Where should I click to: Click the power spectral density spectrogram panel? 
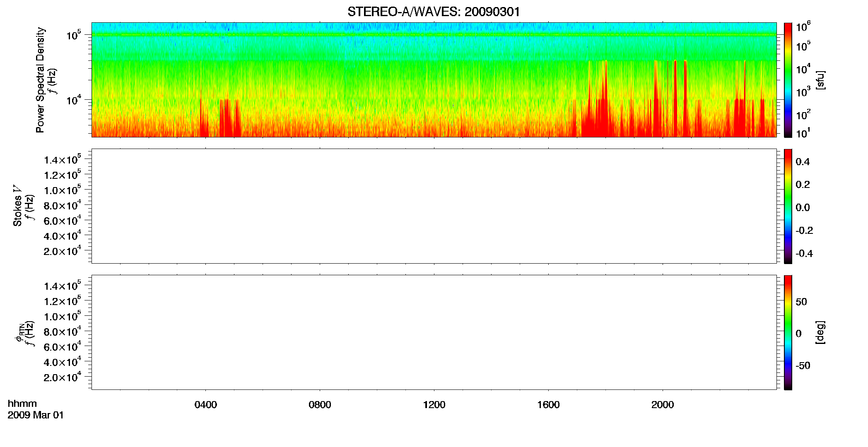[434, 80]
